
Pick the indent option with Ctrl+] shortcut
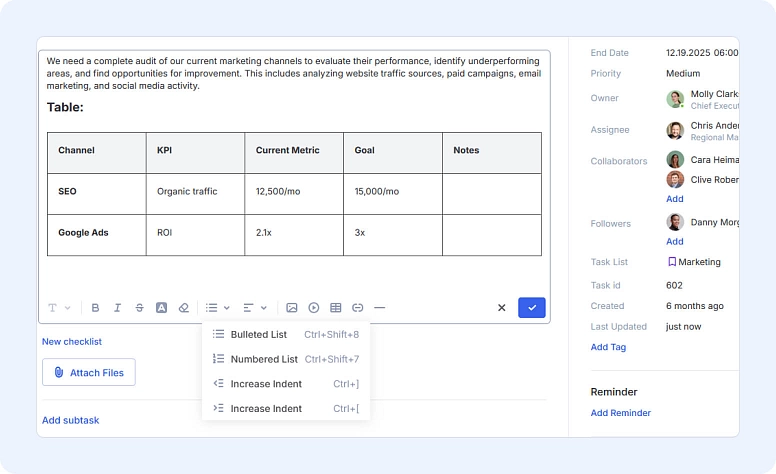(x=264, y=384)
